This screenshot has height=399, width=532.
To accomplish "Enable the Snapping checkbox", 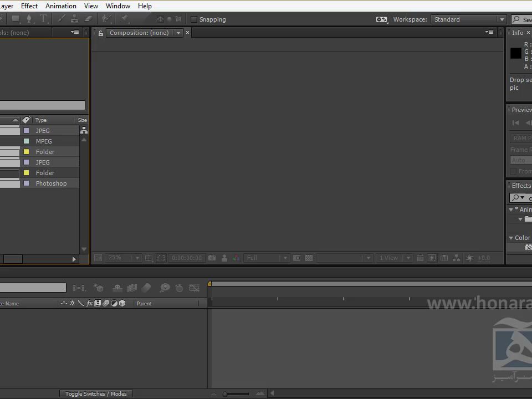I will coord(194,19).
